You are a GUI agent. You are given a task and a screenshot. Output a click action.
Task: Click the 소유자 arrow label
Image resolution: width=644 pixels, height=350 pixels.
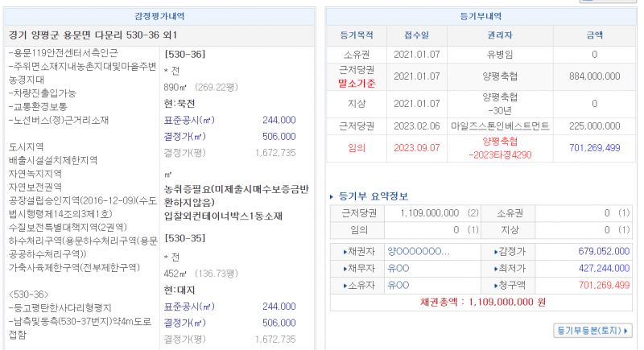pos(358,285)
